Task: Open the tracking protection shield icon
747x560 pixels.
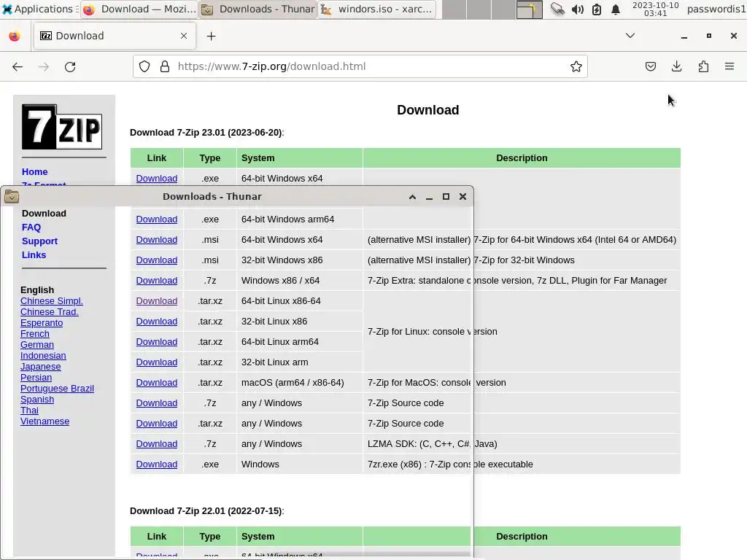Action: [x=144, y=66]
